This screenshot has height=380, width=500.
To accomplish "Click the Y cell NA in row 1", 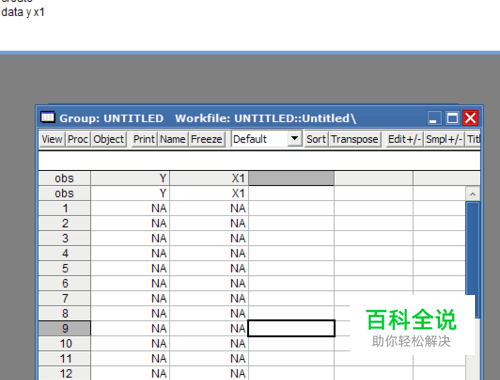I will coord(130,208).
